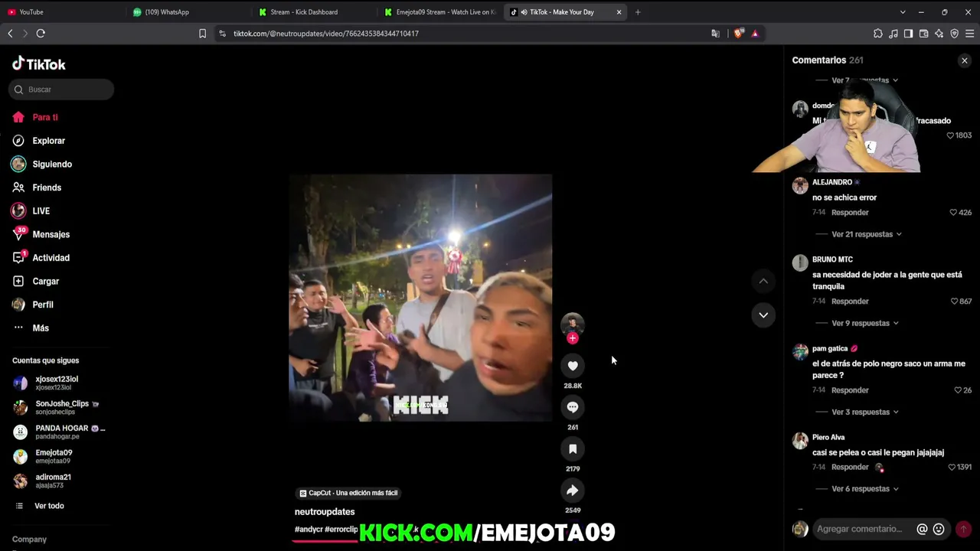Expand Ver 6 respuestas

[865, 488]
